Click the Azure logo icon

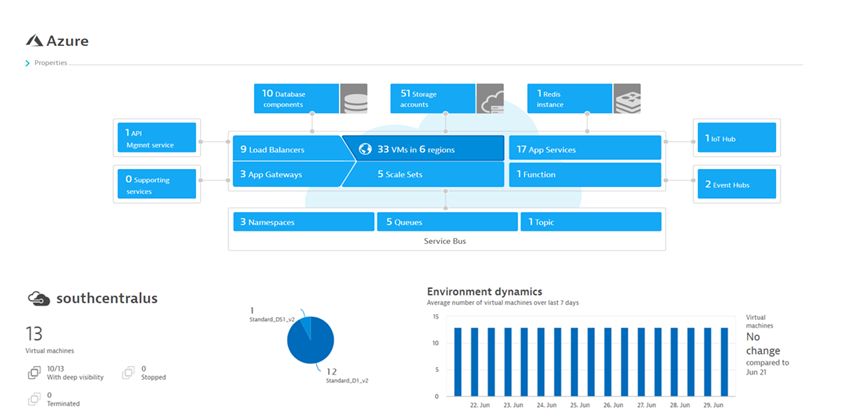click(x=35, y=41)
